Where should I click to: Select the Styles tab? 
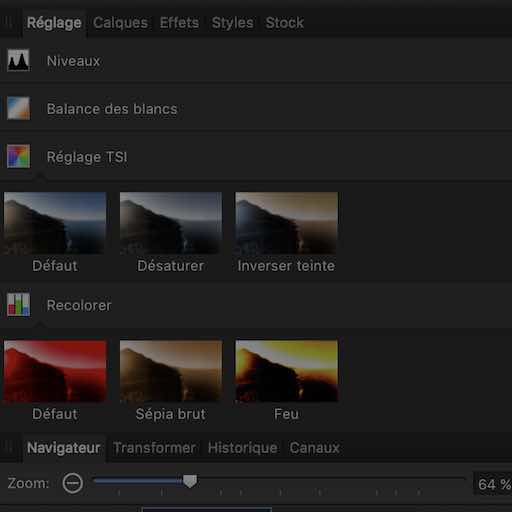[x=233, y=23]
